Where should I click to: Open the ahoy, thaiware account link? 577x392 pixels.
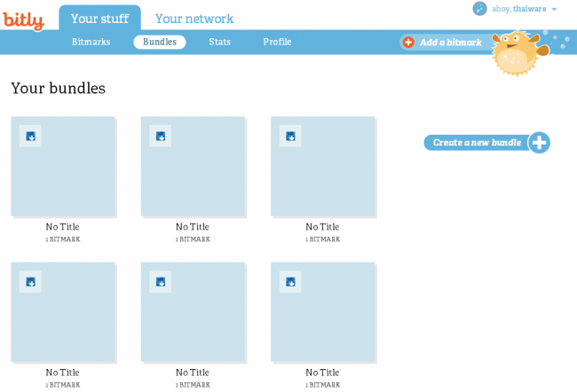click(519, 9)
